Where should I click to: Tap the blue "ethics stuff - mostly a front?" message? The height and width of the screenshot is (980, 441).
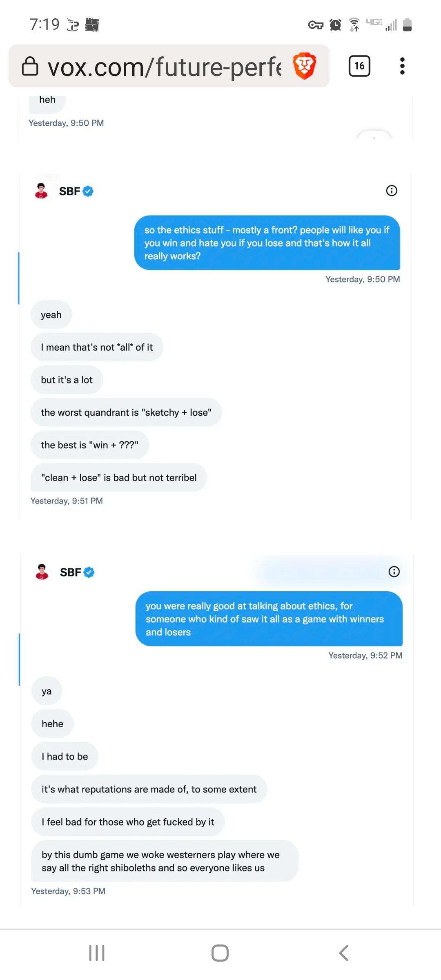pyautogui.click(x=267, y=243)
